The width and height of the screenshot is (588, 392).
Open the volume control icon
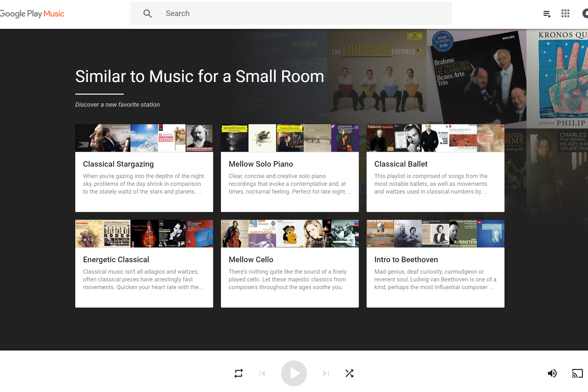click(x=552, y=373)
